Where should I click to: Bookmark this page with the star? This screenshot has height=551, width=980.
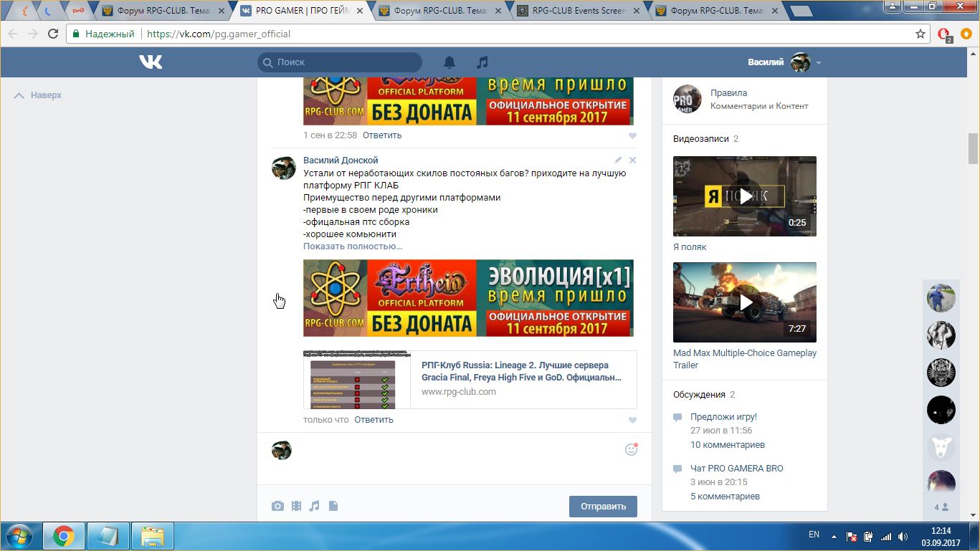click(920, 34)
